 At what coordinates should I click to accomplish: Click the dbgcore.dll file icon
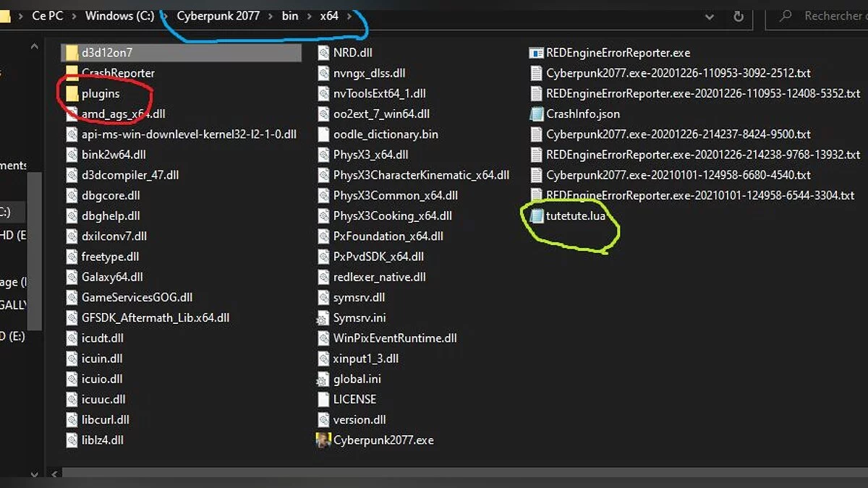[x=71, y=195]
